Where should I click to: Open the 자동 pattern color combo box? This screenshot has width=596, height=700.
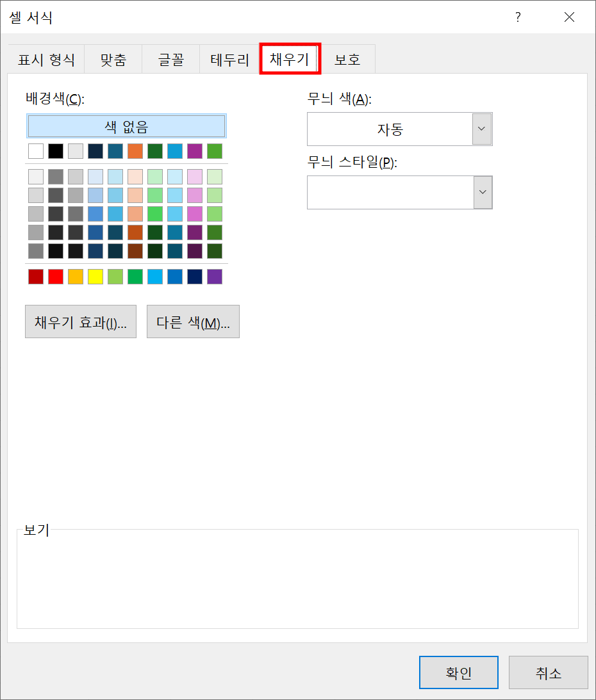399,129
